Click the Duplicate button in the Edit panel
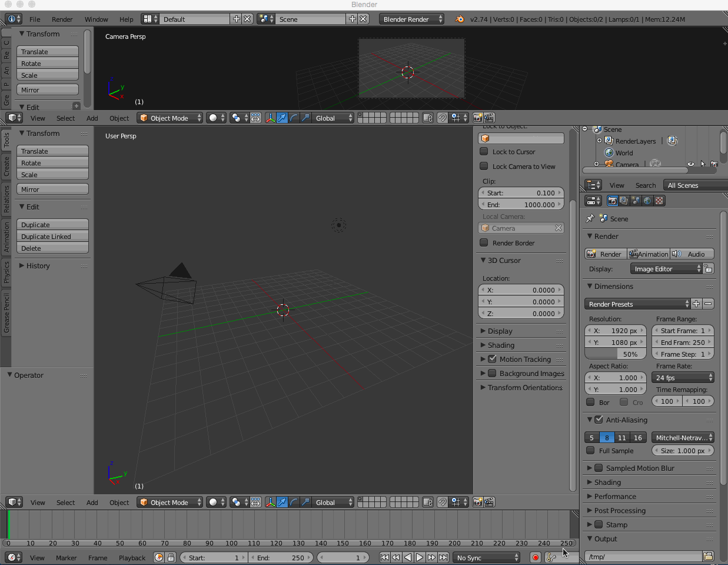The width and height of the screenshot is (728, 565). (52, 225)
